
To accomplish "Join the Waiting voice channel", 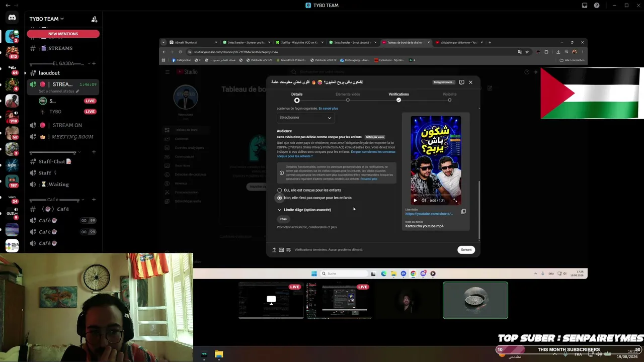I will point(63,185).
